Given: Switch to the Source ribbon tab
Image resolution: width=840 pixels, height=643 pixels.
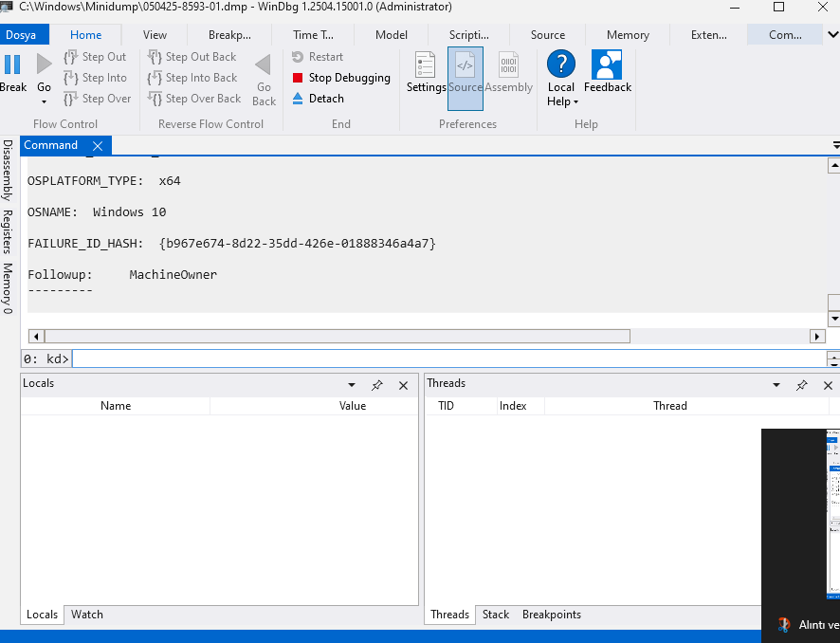Looking at the screenshot, I should click(547, 35).
